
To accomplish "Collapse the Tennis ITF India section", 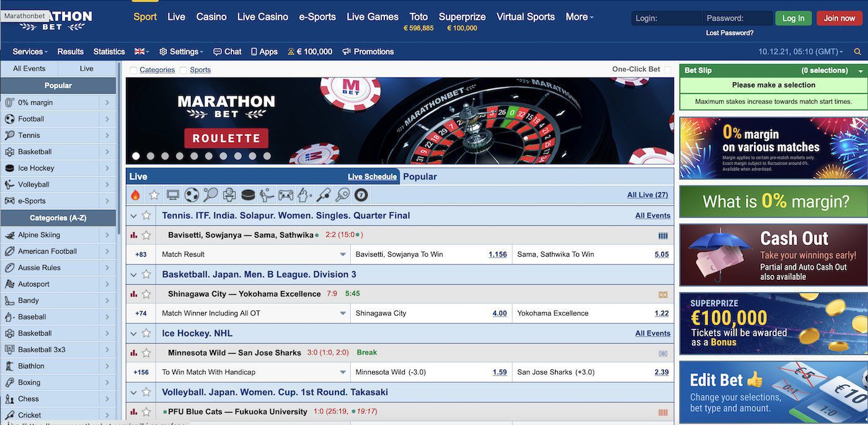I will tap(133, 216).
